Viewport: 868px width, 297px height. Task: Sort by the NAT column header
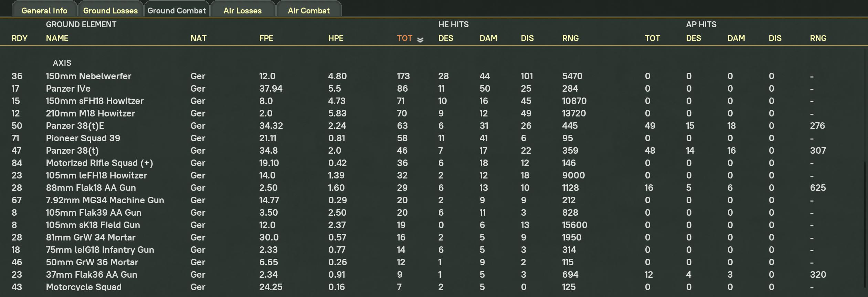(x=198, y=38)
